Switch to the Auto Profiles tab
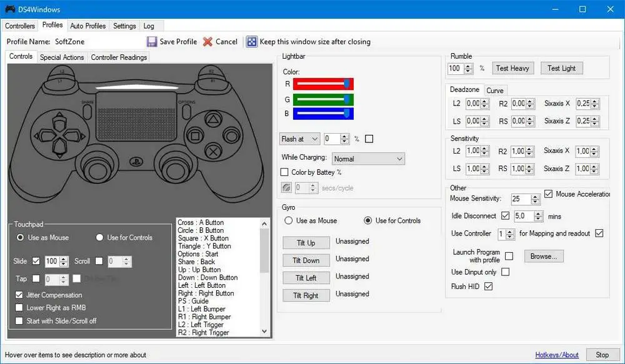 87,26
